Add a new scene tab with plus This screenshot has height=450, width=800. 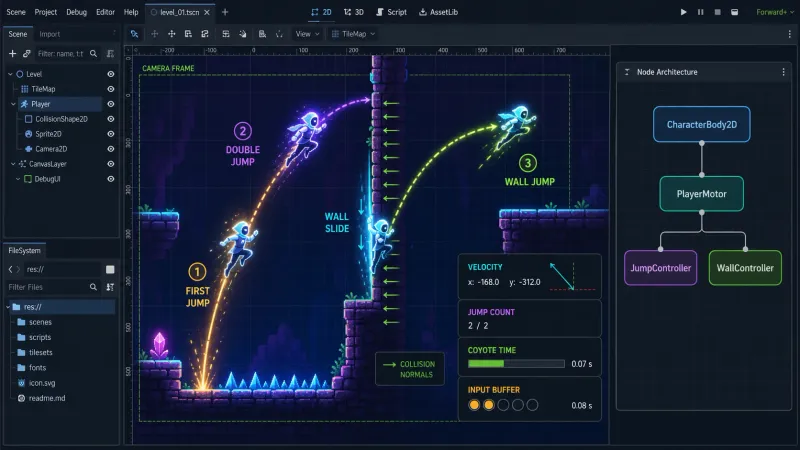click(x=225, y=12)
